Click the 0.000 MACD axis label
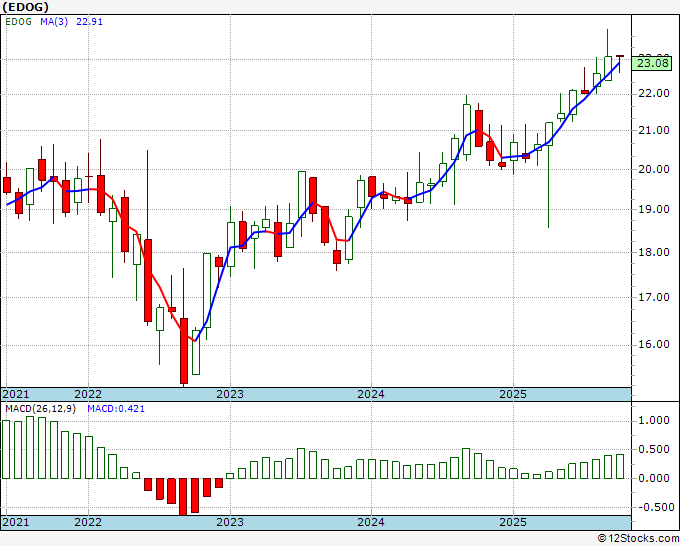Image resolution: width=680 pixels, height=546 pixels. 654,478
